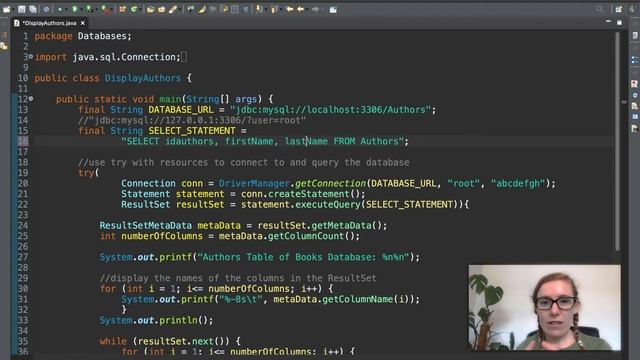Click on DATABASE_URL constant on line 13

pos(180,110)
